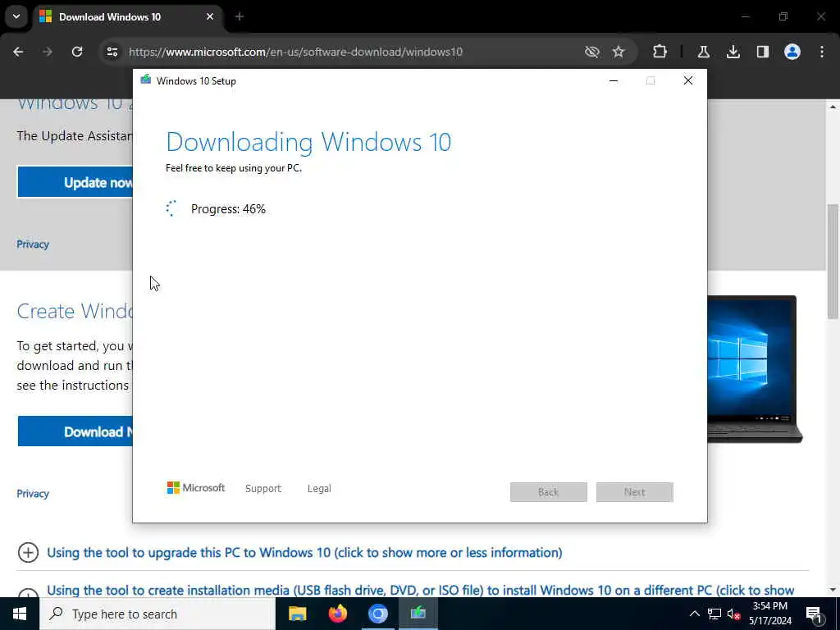840x630 pixels.
Task: Show hidden system tray icons
Action: (x=694, y=614)
